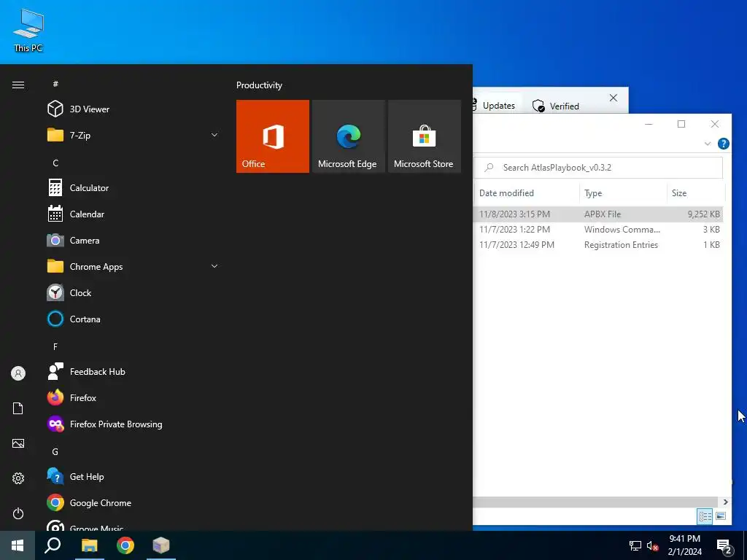This screenshot has height=560, width=747.
Task: Open File Explorer from the taskbar
Action: click(89, 545)
